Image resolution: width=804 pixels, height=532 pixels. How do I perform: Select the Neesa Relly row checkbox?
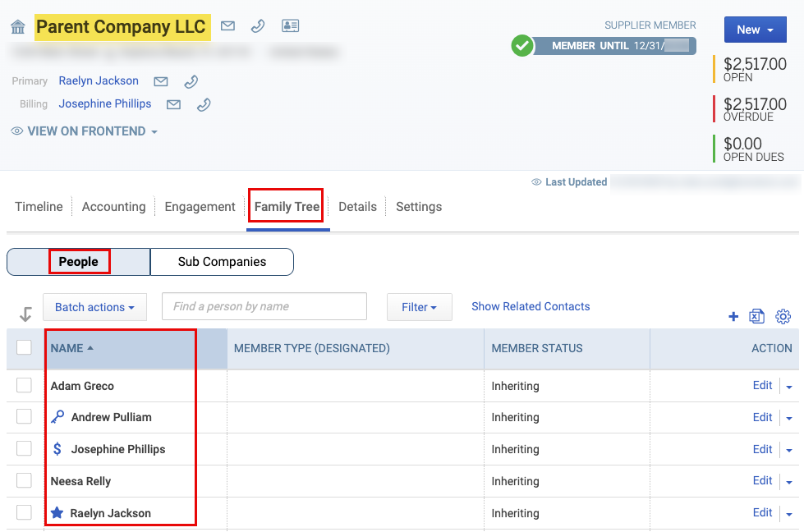point(24,480)
